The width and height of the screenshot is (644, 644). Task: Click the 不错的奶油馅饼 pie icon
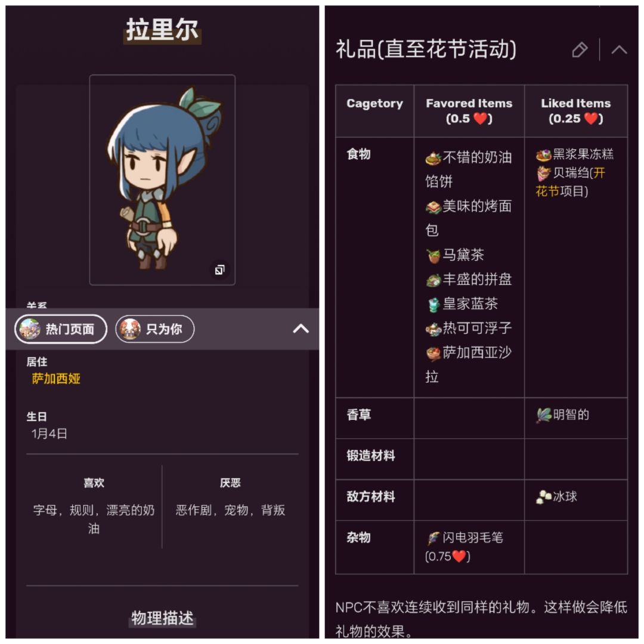coord(434,158)
